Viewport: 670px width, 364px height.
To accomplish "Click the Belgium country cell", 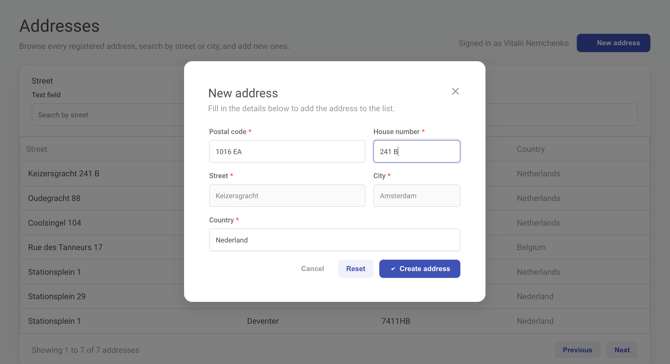I will 531,247.
